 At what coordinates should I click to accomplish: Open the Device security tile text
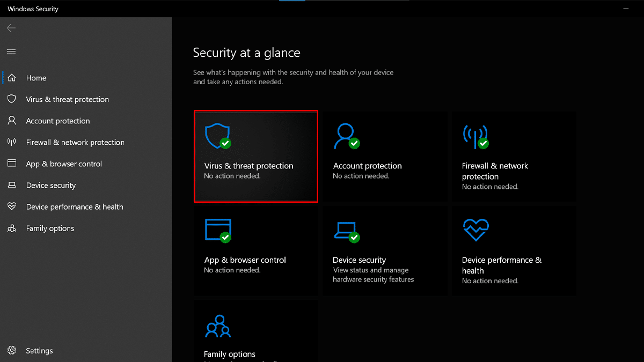[x=359, y=260]
